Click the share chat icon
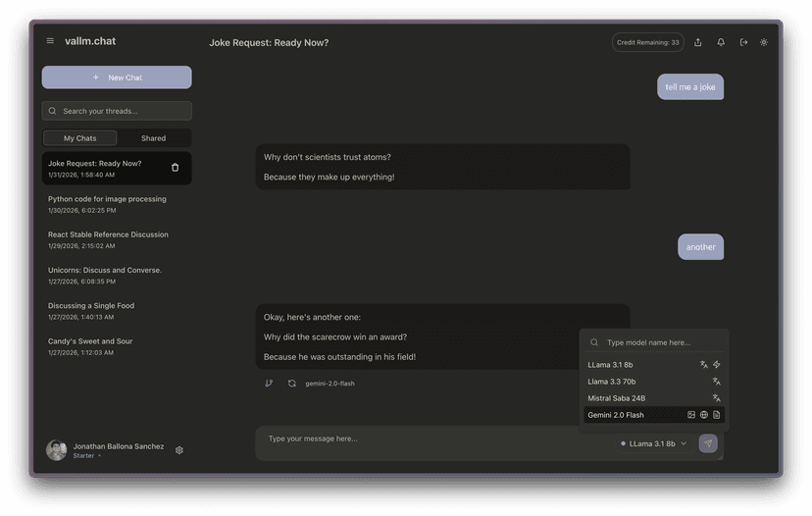 pos(698,42)
